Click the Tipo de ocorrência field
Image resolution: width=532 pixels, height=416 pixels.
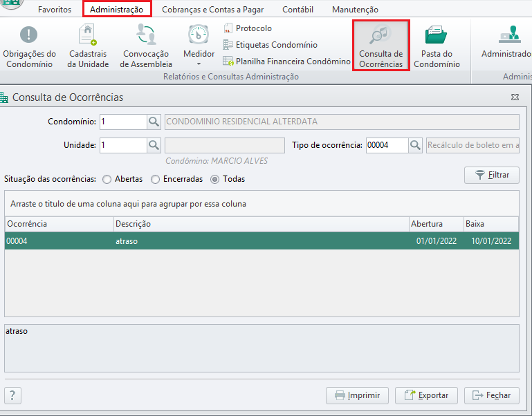click(387, 145)
